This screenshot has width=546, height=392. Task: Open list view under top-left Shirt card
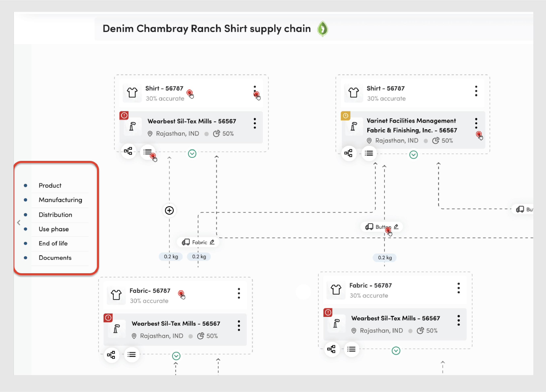tap(147, 152)
